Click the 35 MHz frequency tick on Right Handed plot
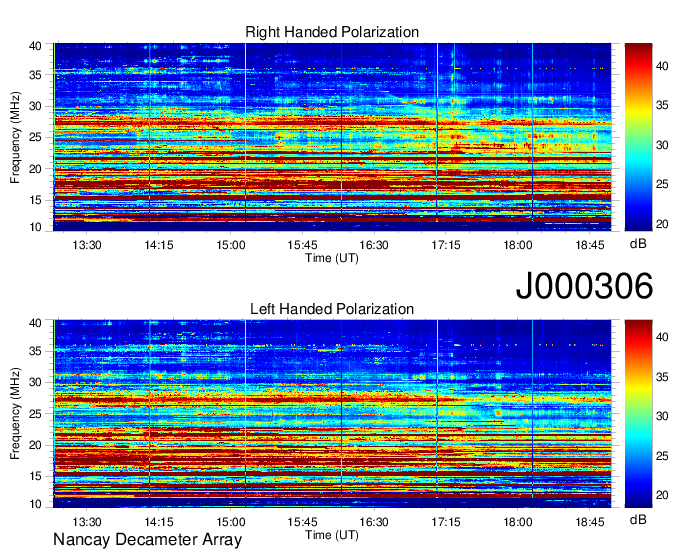This screenshot has height=552, width=680. coord(35,75)
